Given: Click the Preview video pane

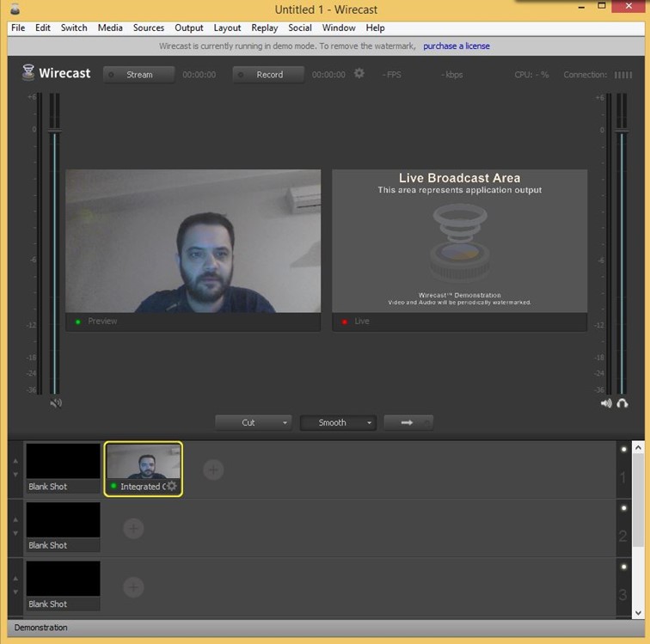Looking at the screenshot, I should click(193, 241).
